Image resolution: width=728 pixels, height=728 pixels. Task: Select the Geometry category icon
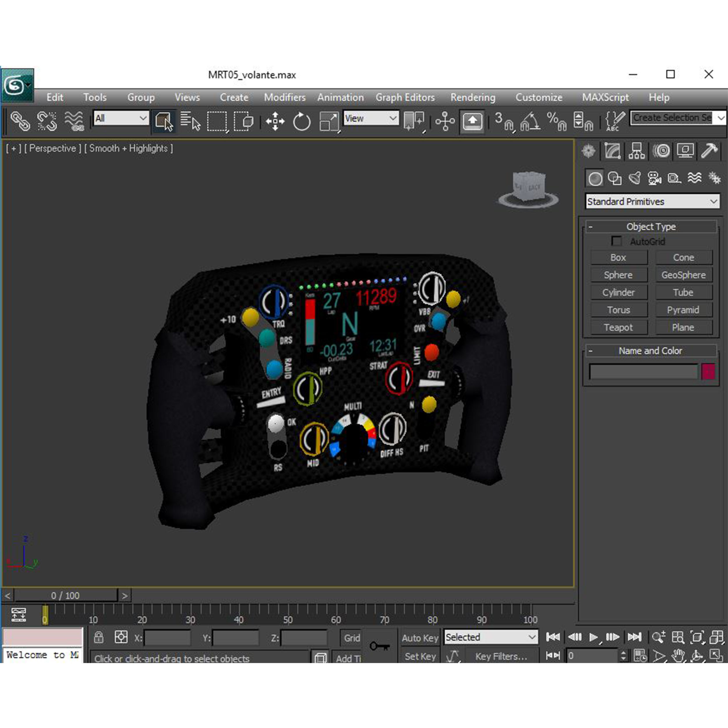click(595, 178)
